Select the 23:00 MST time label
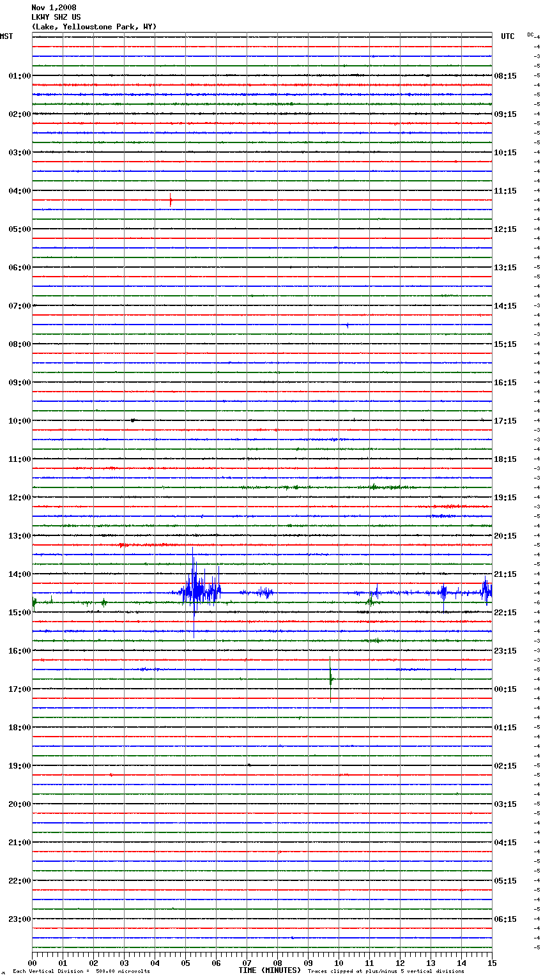543x980 pixels. click(x=20, y=919)
